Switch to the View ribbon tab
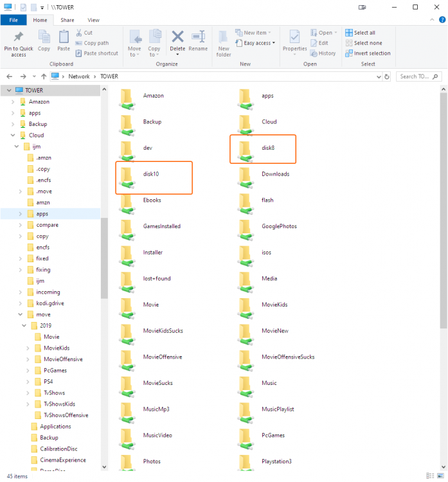This screenshot has width=448, height=482. tap(93, 20)
